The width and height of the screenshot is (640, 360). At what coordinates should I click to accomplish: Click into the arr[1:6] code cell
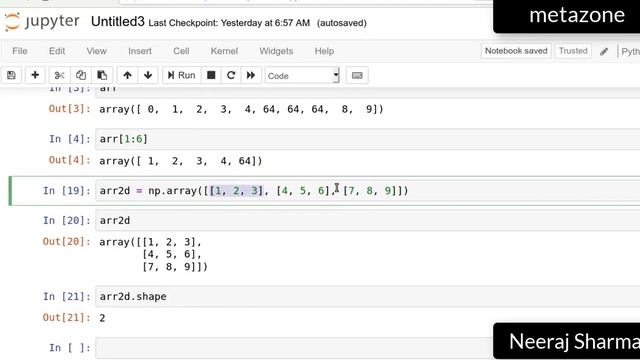[367, 139]
